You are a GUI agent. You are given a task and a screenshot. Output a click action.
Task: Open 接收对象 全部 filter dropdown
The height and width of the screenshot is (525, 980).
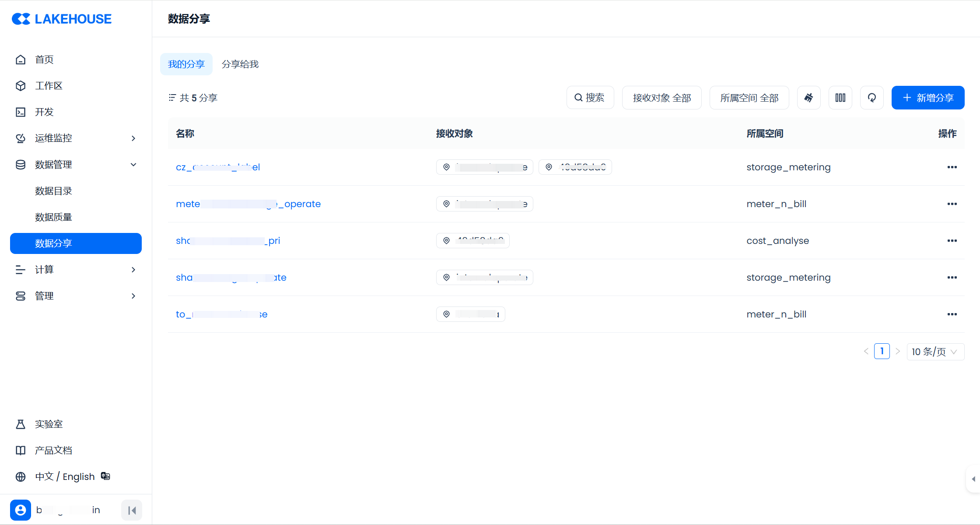(x=661, y=98)
